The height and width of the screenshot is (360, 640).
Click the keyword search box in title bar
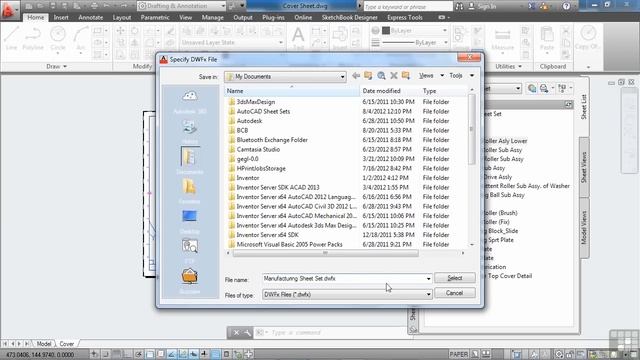[407, 7]
